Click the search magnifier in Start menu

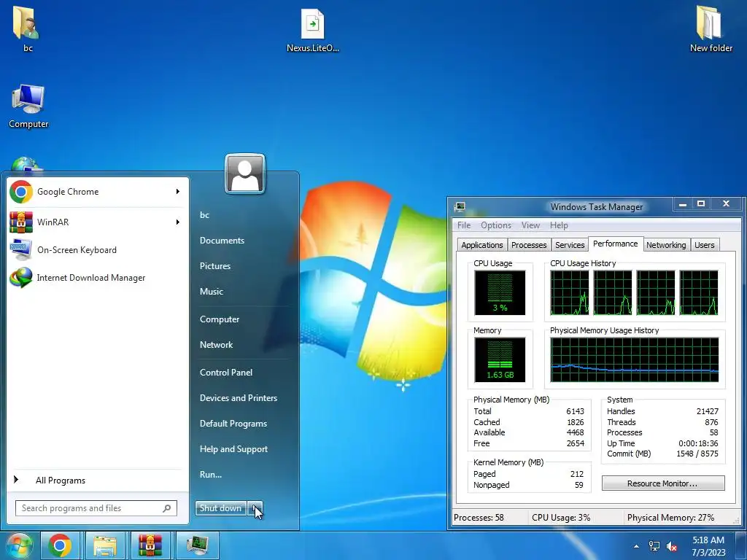tap(167, 508)
